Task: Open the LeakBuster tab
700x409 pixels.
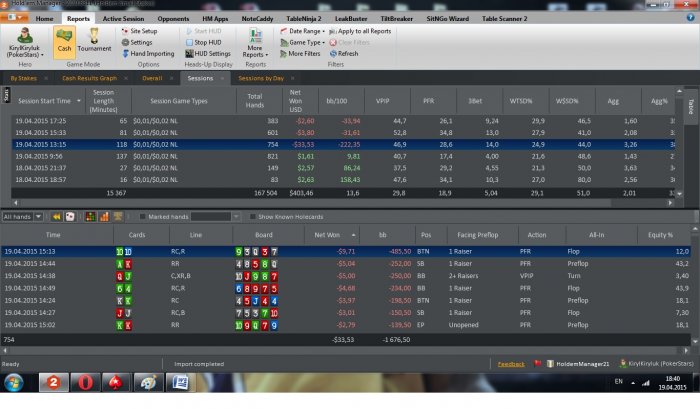Action: (x=351, y=19)
